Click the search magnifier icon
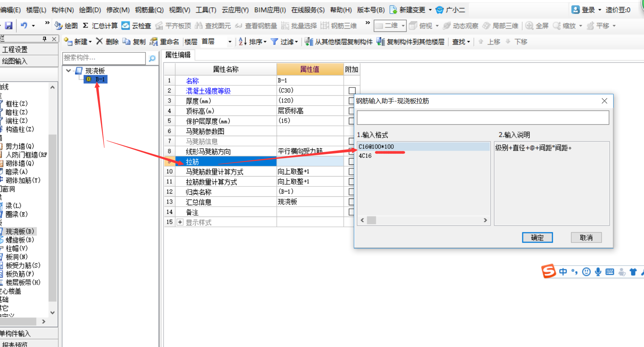The height and width of the screenshot is (347, 644). (x=152, y=58)
